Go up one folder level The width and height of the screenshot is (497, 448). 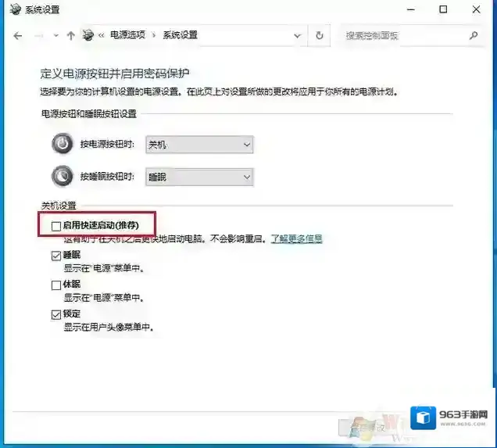71,35
